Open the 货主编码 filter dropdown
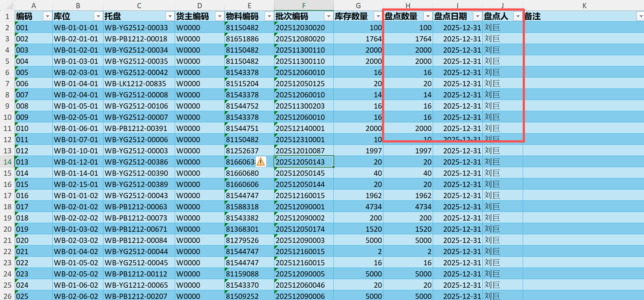 point(220,16)
